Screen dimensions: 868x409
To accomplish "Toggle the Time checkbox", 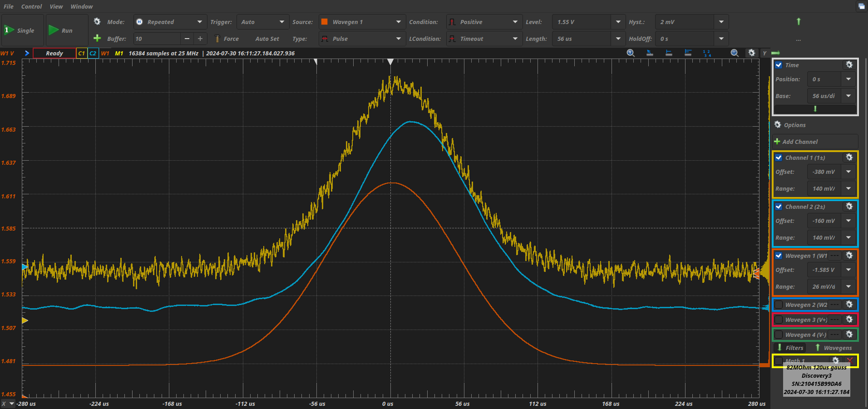I will (x=779, y=65).
